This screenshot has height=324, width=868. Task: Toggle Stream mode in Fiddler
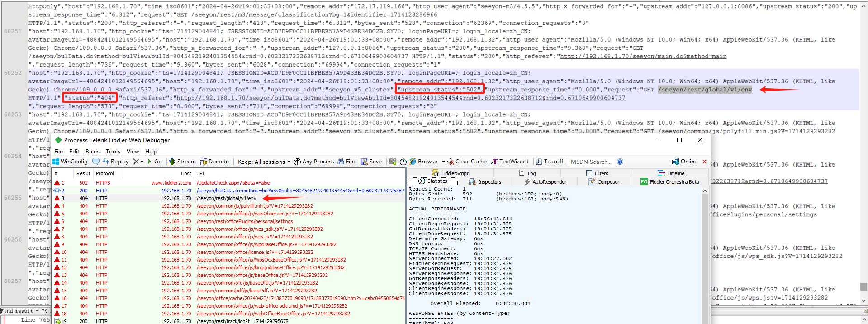[x=182, y=162]
